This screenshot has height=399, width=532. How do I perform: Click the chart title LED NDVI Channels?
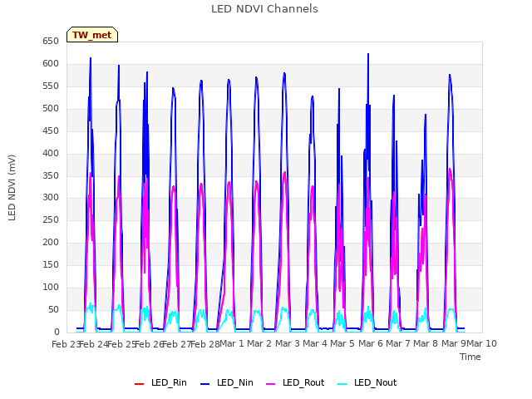click(264, 9)
